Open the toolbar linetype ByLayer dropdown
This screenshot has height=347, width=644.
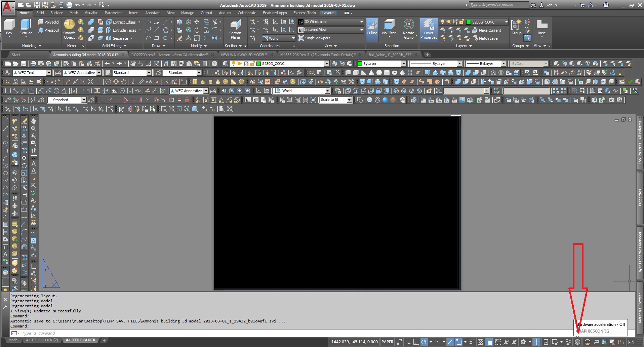point(436,64)
